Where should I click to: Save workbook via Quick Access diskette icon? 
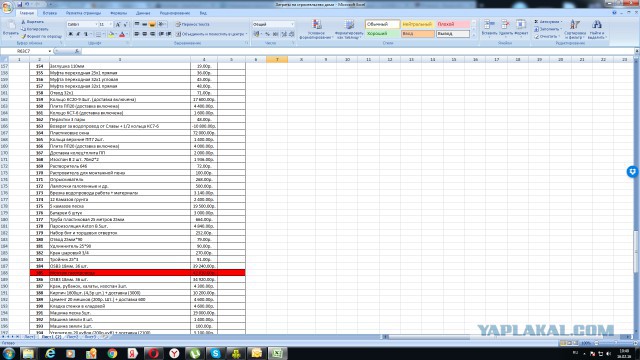(x=20, y=4)
